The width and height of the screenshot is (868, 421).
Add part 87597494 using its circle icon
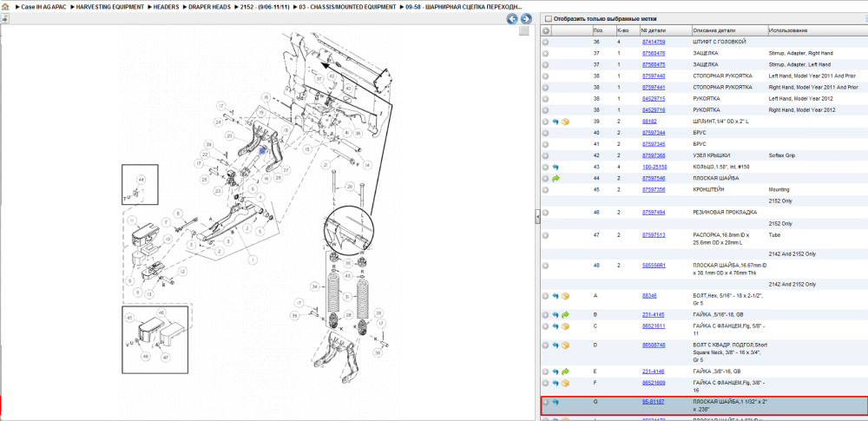pos(545,212)
